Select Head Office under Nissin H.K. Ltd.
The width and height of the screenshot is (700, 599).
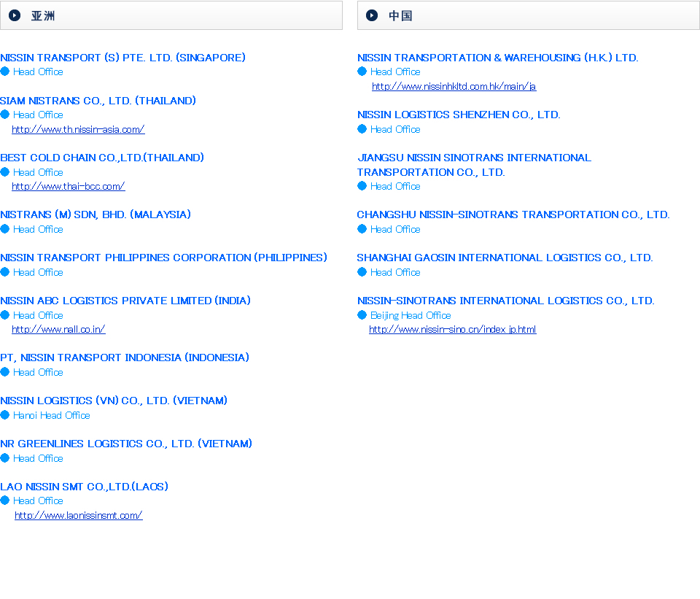pyautogui.click(x=395, y=72)
